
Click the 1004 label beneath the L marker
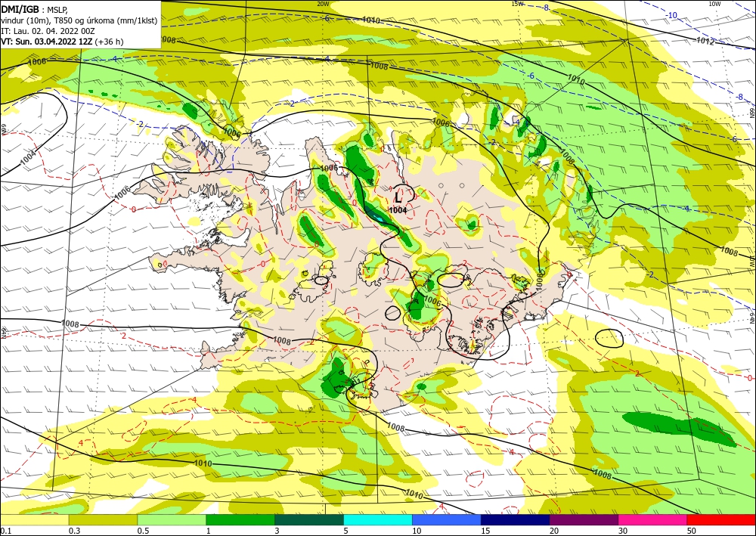[x=398, y=210]
